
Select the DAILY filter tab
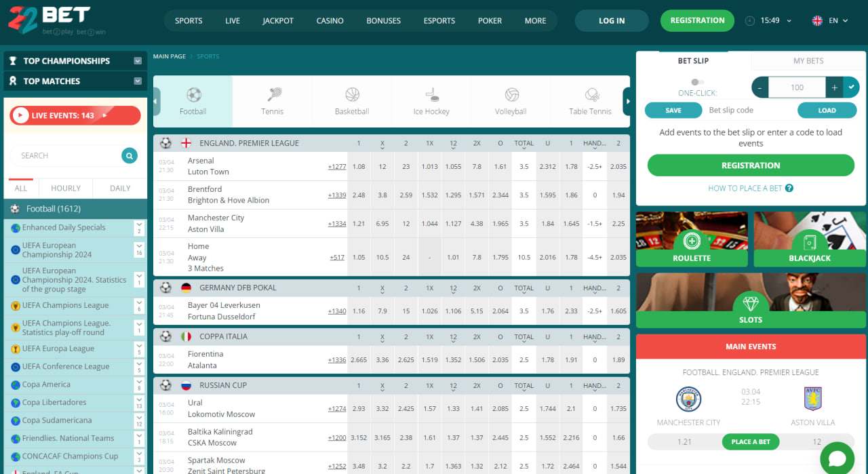click(120, 189)
